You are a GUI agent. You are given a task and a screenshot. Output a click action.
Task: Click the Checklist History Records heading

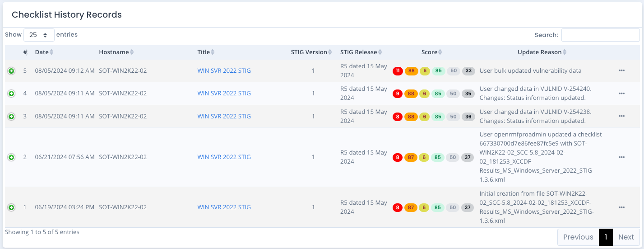(67, 14)
